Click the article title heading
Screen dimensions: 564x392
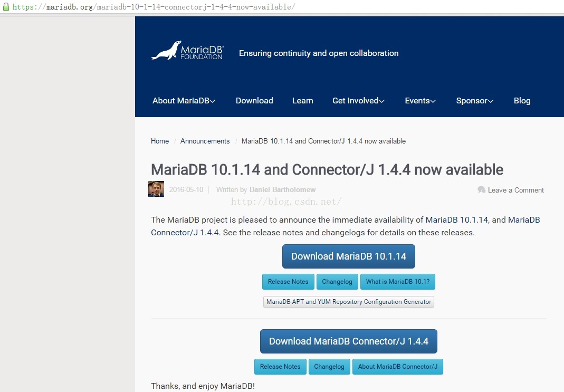[327, 169]
